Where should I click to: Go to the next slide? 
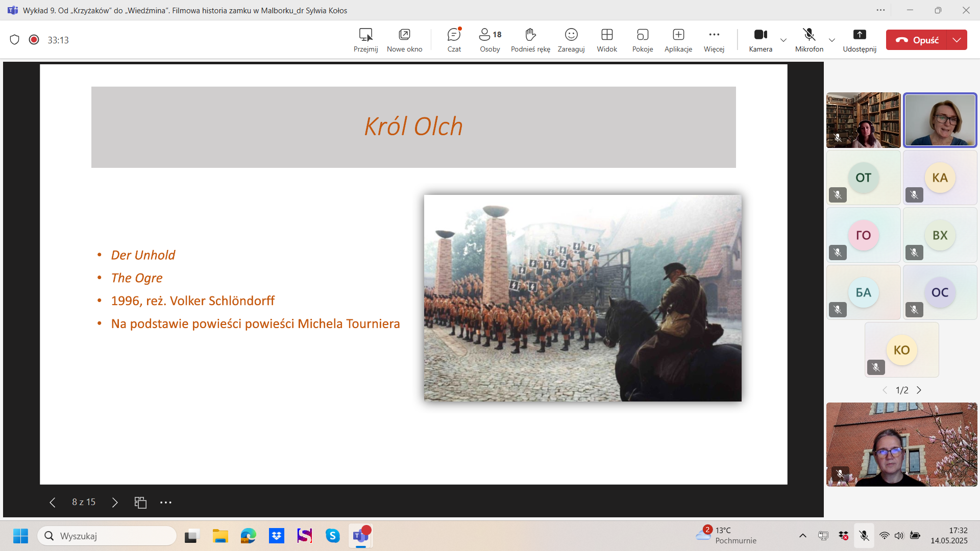[115, 503]
